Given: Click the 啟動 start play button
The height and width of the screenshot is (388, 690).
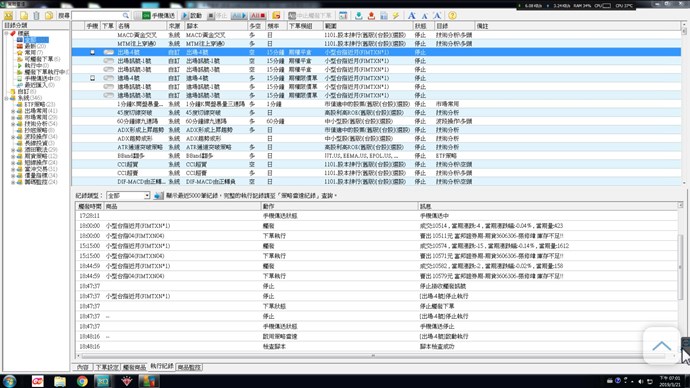Looking at the screenshot, I should coord(192,15).
